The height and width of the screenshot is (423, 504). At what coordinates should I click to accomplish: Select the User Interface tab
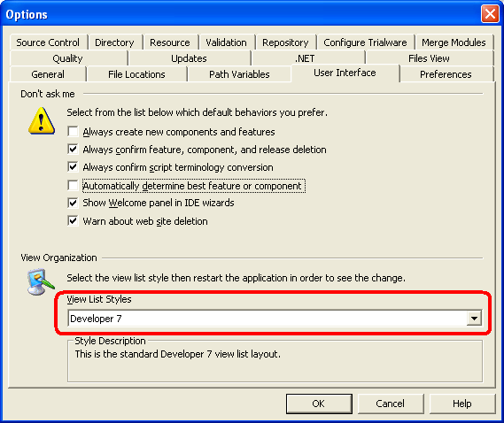345,73
